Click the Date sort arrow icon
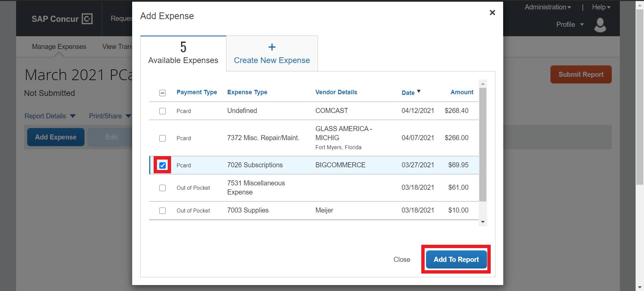This screenshot has height=291, width=644. 419,92
